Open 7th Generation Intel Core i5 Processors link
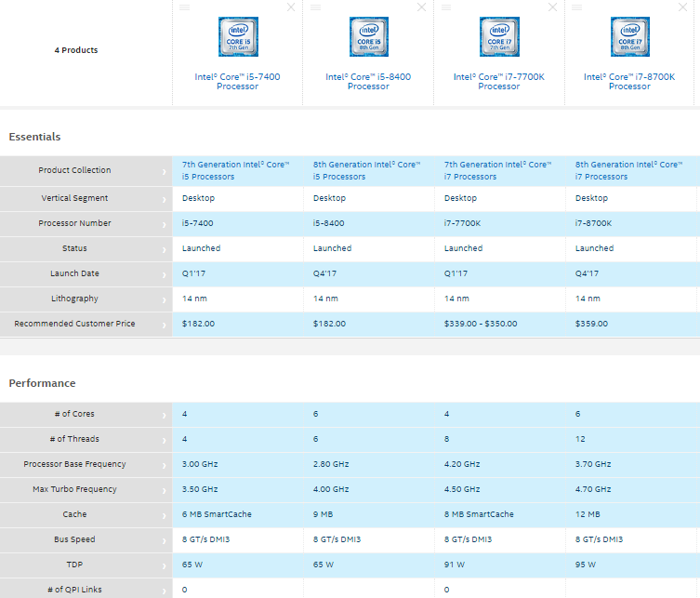 coord(236,170)
